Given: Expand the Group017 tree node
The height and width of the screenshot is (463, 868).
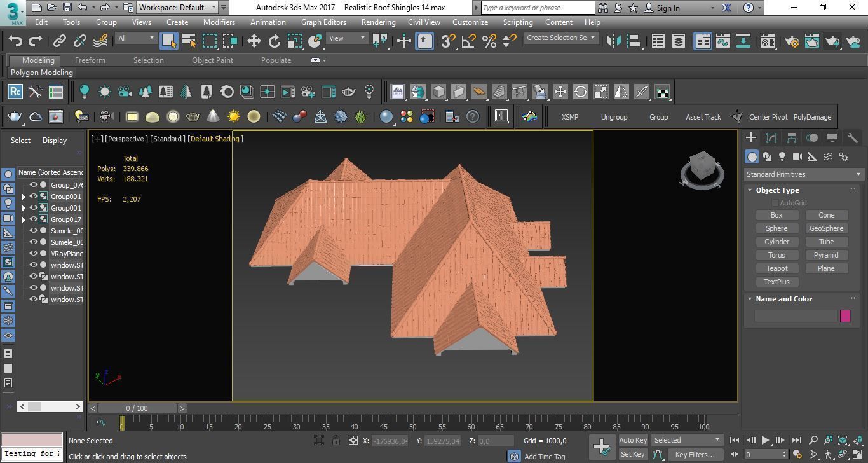Looking at the screenshot, I should [24, 219].
